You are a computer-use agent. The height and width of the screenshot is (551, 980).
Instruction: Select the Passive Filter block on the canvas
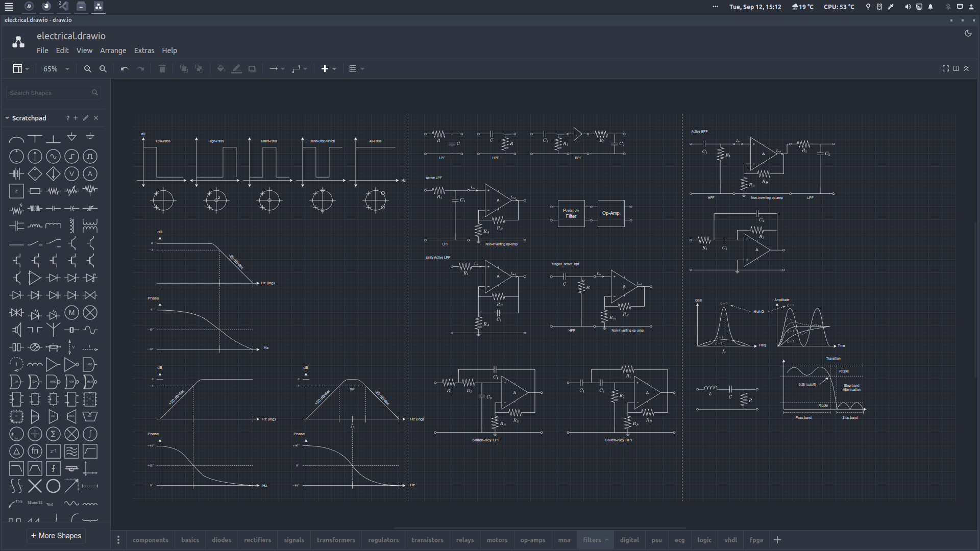[x=571, y=213]
